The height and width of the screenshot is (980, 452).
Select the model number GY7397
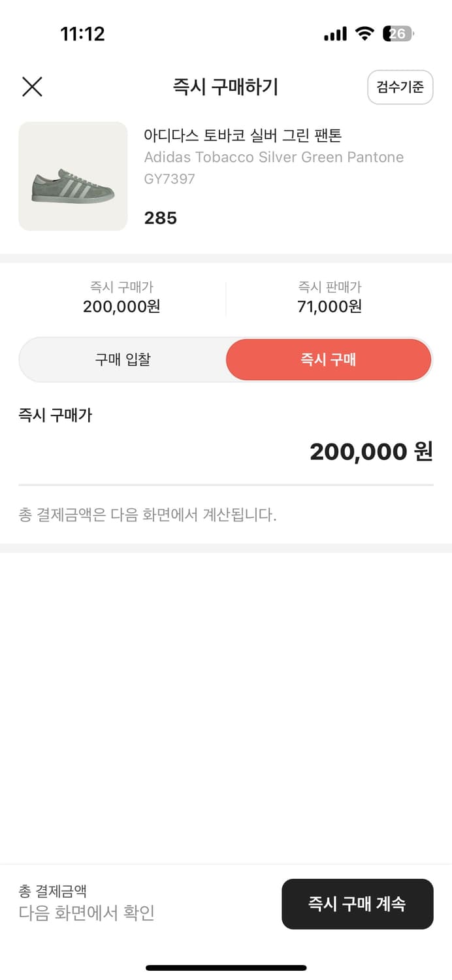169,177
